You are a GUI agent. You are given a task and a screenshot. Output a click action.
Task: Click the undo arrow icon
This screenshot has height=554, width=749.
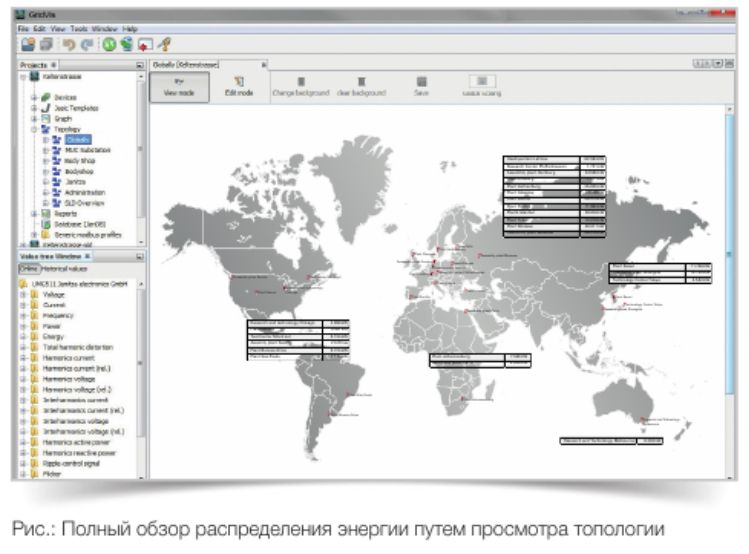click(x=69, y=44)
